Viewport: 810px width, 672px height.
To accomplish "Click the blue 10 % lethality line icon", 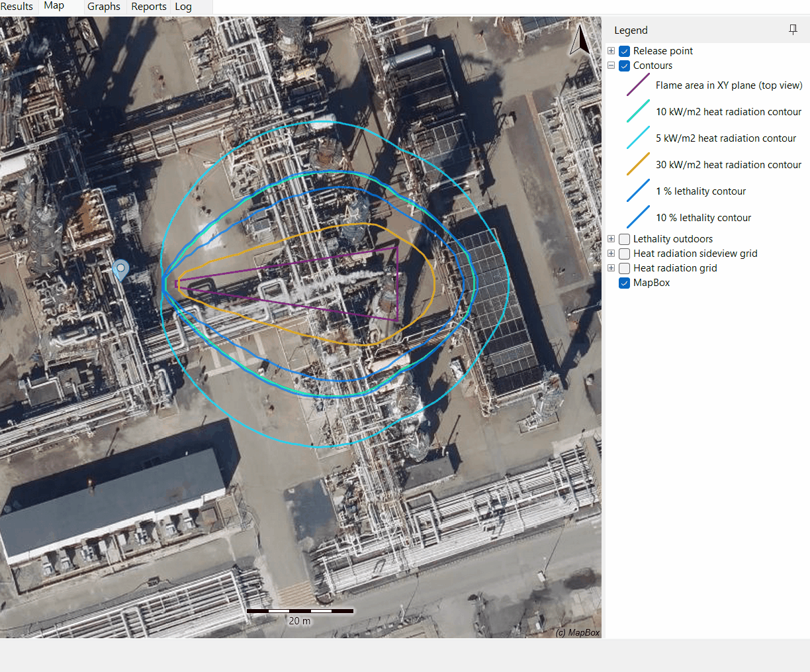I will click(x=638, y=217).
